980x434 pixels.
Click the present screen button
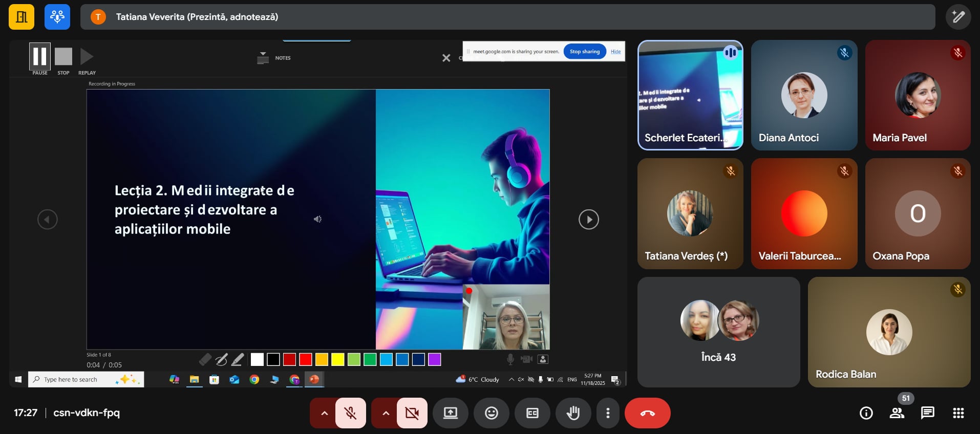point(450,413)
